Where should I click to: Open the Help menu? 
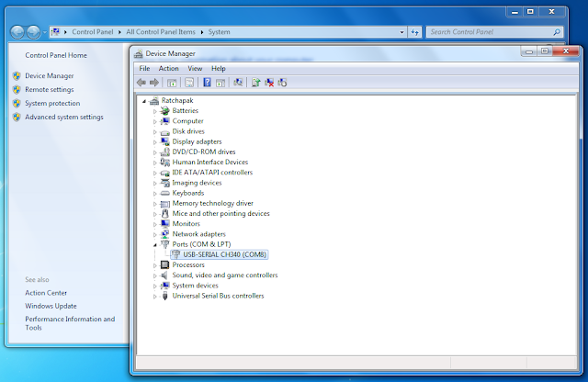219,69
